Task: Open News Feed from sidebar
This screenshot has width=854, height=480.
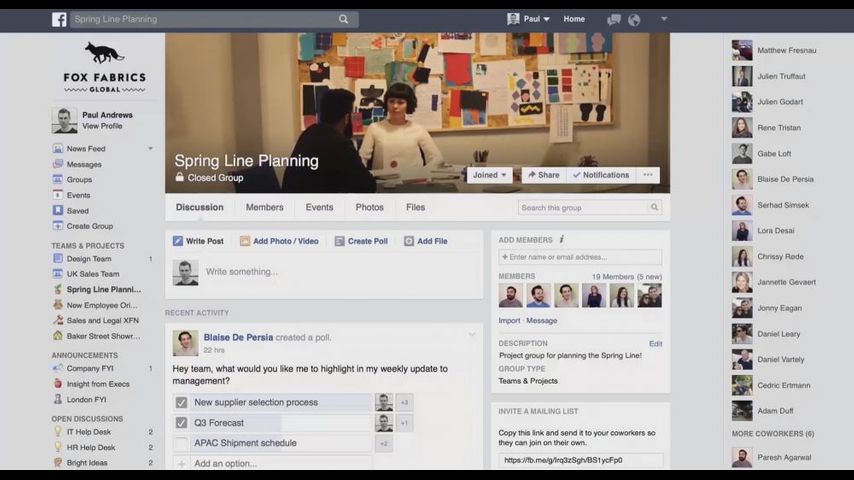Action: [86, 149]
